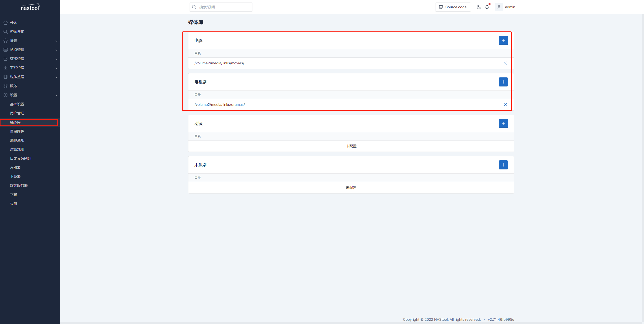Expand the 下载管理 sidebar section
Viewport: 644px width, 324px height.
point(30,68)
